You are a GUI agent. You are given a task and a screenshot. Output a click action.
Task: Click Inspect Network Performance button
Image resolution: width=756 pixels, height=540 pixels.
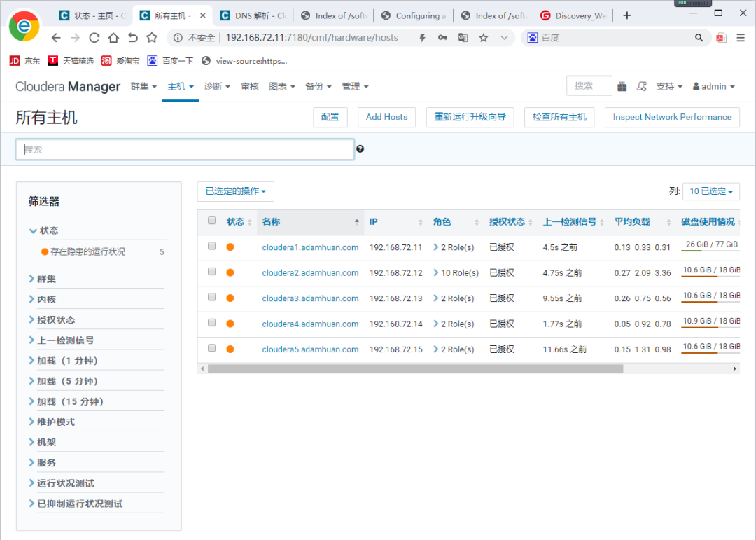click(672, 117)
